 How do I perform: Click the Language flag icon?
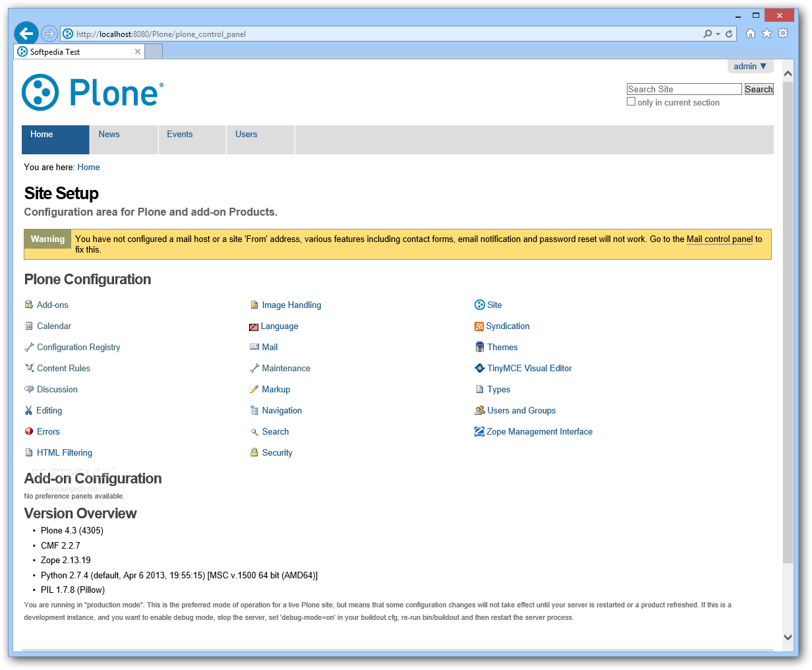(x=254, y=326)
